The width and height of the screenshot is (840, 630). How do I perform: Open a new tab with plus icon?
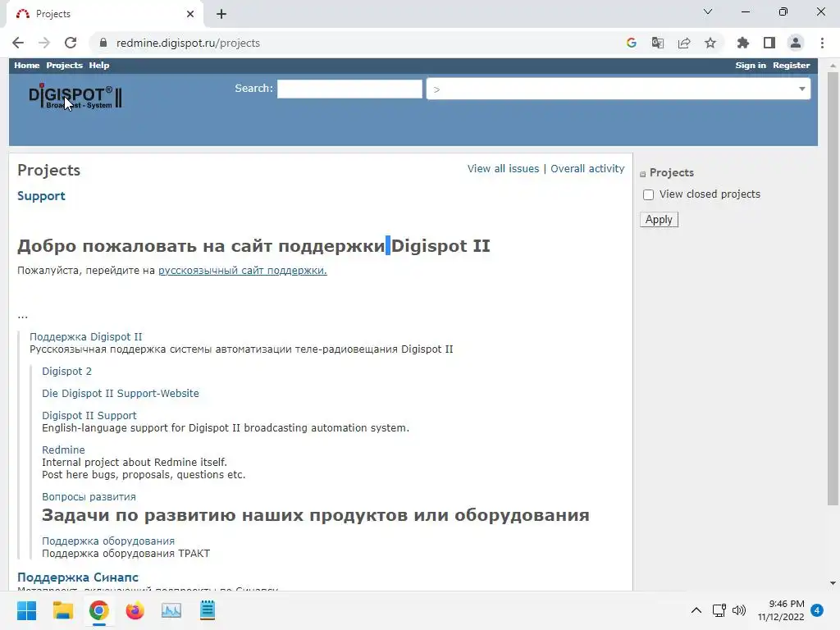[221, 14]
